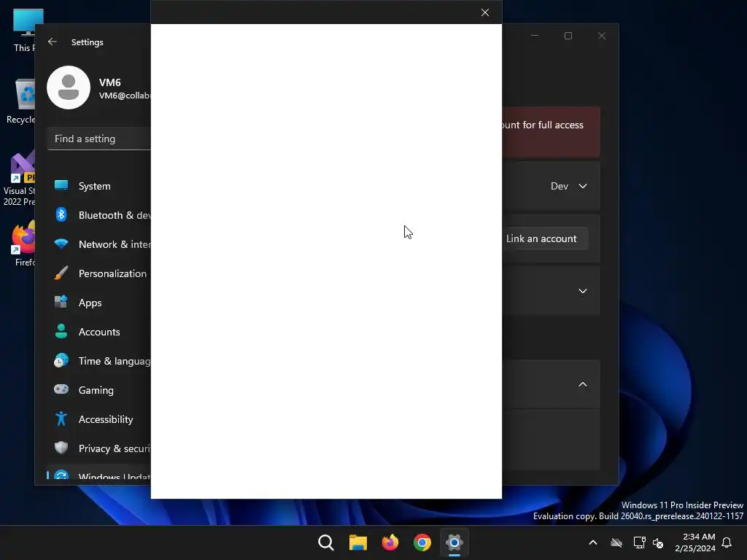The width and height of the screenshot is (747, 560).
Task: Click the Gaming controller icon
Action: [x=61, y=389]
